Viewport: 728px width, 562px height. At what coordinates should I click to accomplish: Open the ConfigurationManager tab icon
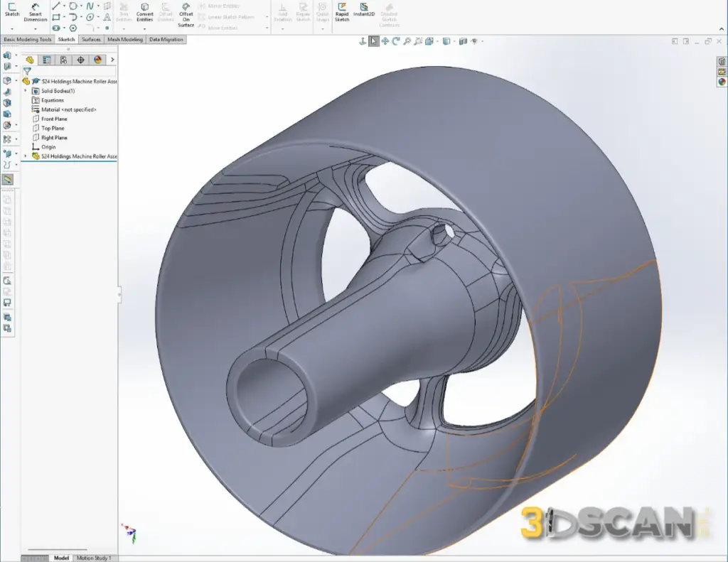pyautogui.click(x=63, y=60)
